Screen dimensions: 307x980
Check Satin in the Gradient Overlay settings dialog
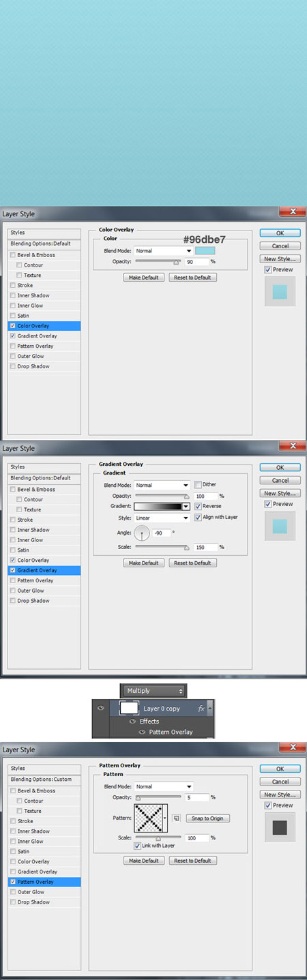(x=13, y=550)
